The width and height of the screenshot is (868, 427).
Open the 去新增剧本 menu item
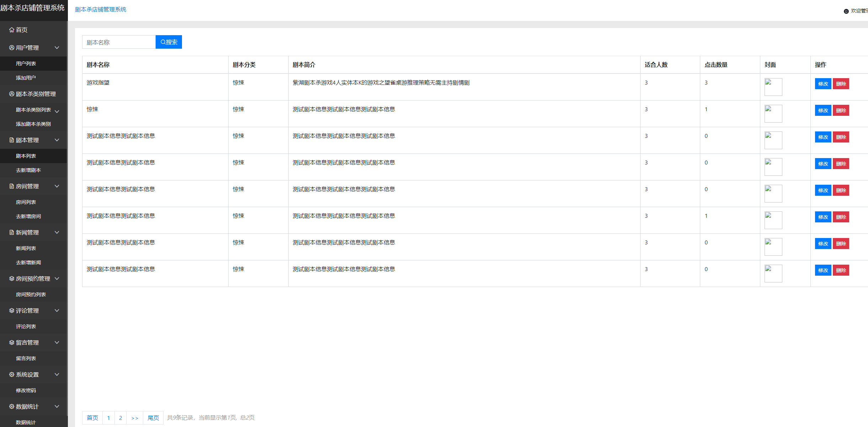coord(28,170)
